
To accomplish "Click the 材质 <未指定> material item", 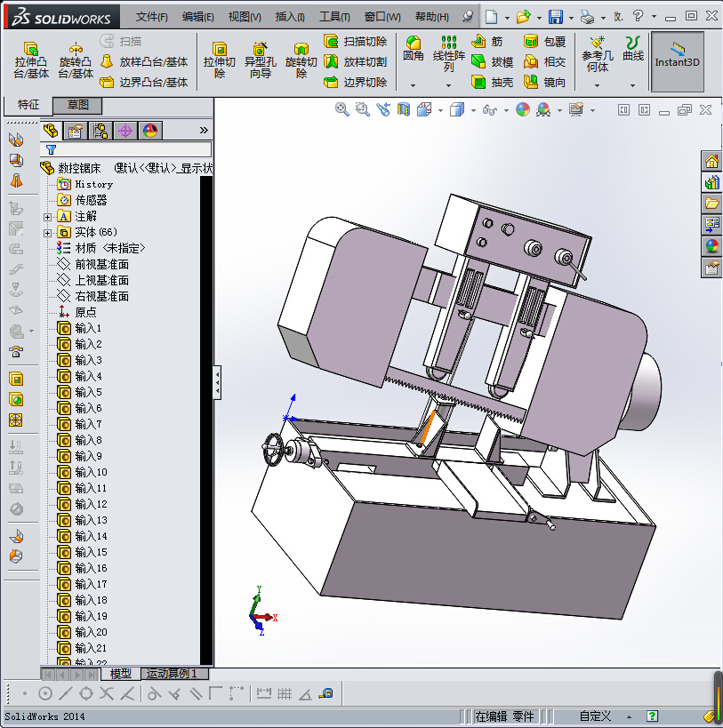I will [101, 248].
